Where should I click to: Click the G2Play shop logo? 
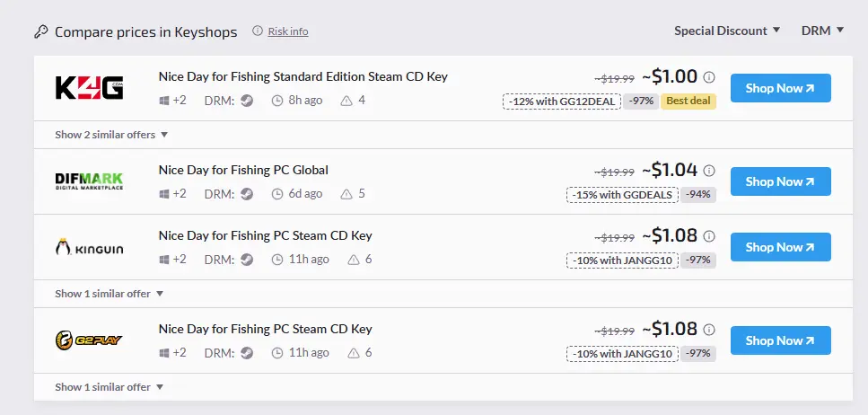89,340
